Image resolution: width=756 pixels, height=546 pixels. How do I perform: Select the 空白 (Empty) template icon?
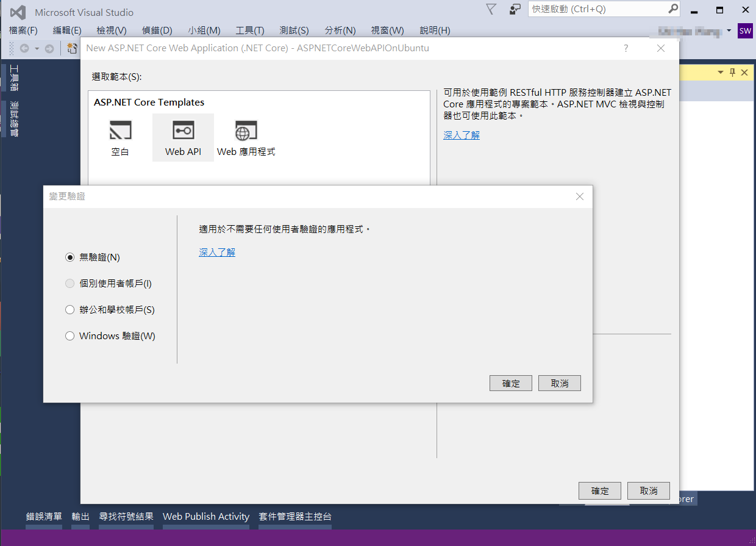(120, 131)
